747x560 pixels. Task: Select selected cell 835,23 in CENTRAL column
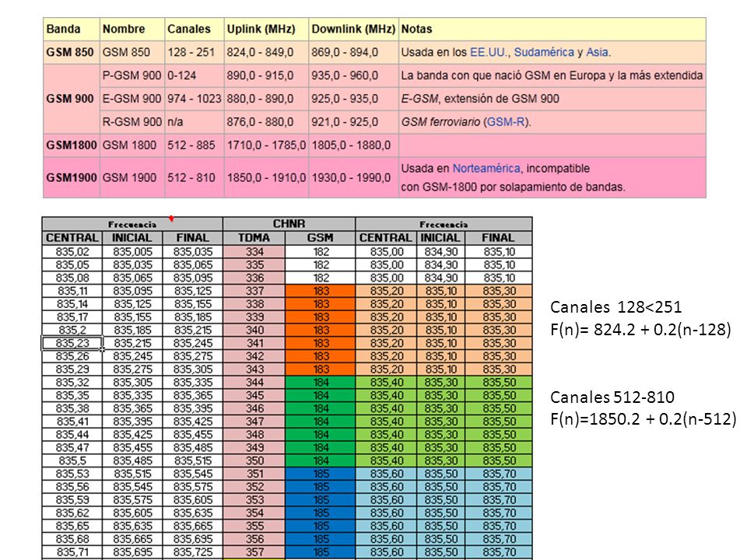72,343
